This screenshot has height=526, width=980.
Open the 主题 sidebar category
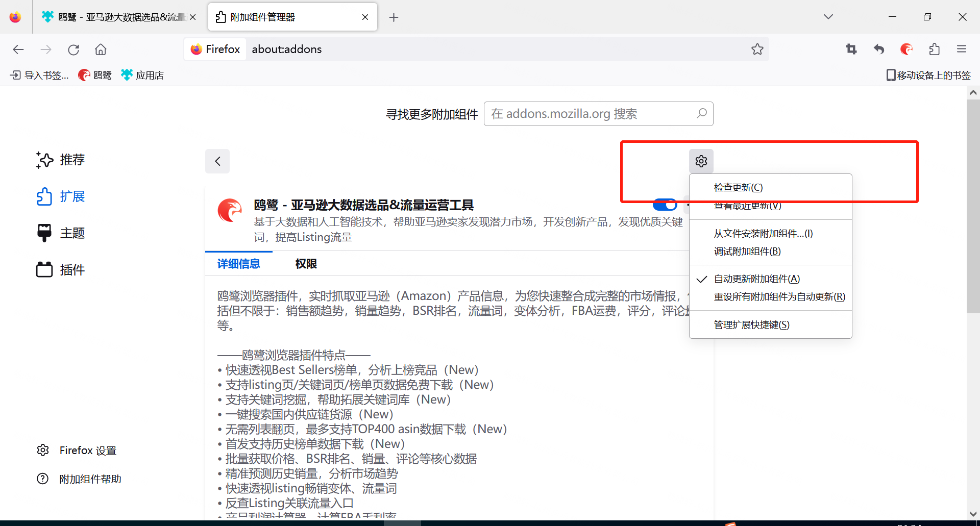coord(61,233)
